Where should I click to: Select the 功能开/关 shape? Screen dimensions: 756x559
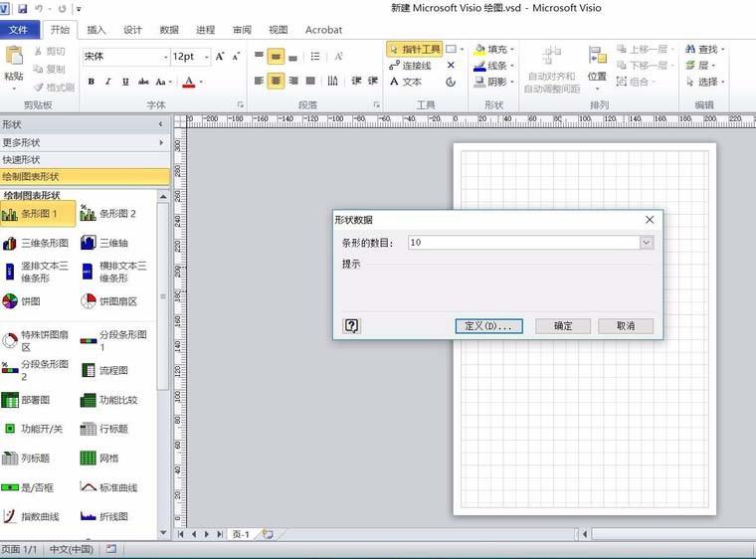coord(33,429)
